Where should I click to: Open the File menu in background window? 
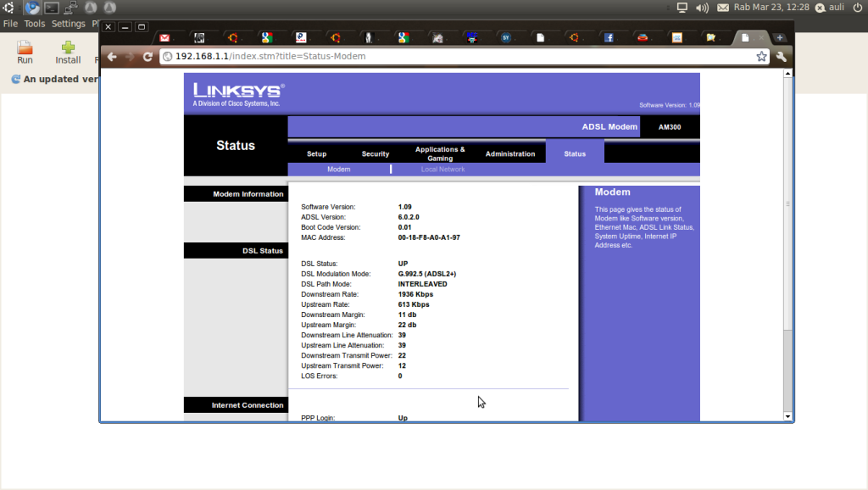[x=10, y=24]
